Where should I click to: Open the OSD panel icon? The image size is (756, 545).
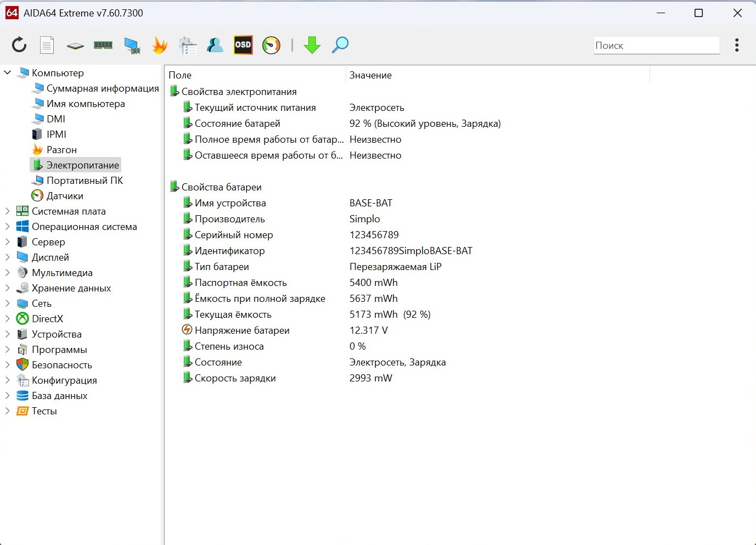243,45
